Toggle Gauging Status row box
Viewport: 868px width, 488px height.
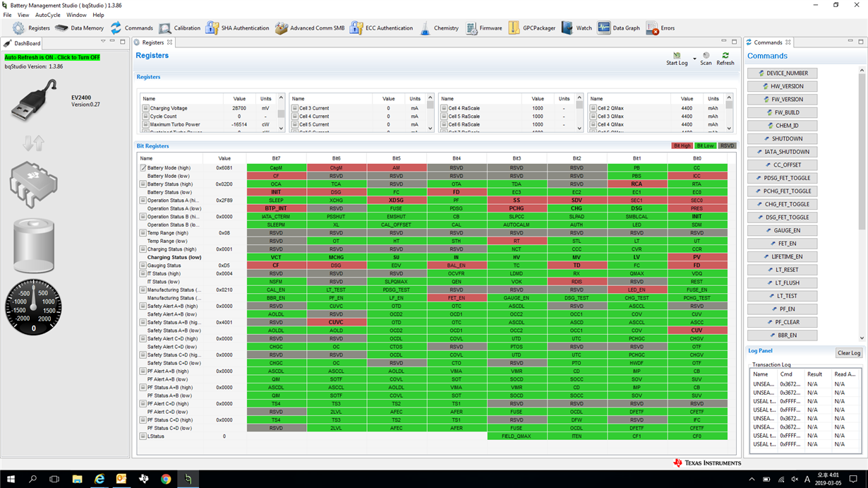point(143,266)
